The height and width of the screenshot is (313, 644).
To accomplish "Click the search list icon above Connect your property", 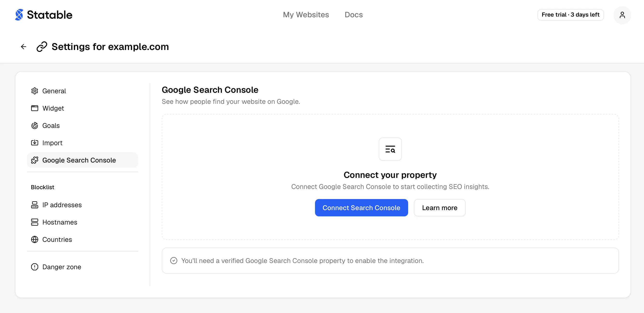I will pyautogui.click(x=390, y=149).
